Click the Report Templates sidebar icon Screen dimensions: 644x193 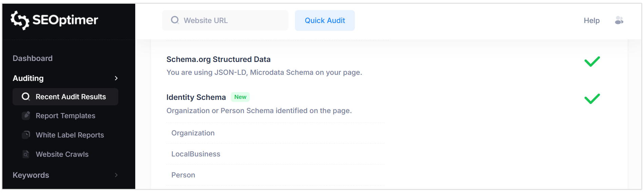pos(26,116)
